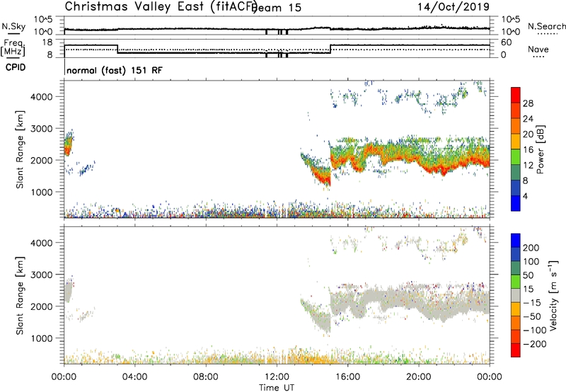Click the 4 tick on Power colorbar

tap(525, 196)
